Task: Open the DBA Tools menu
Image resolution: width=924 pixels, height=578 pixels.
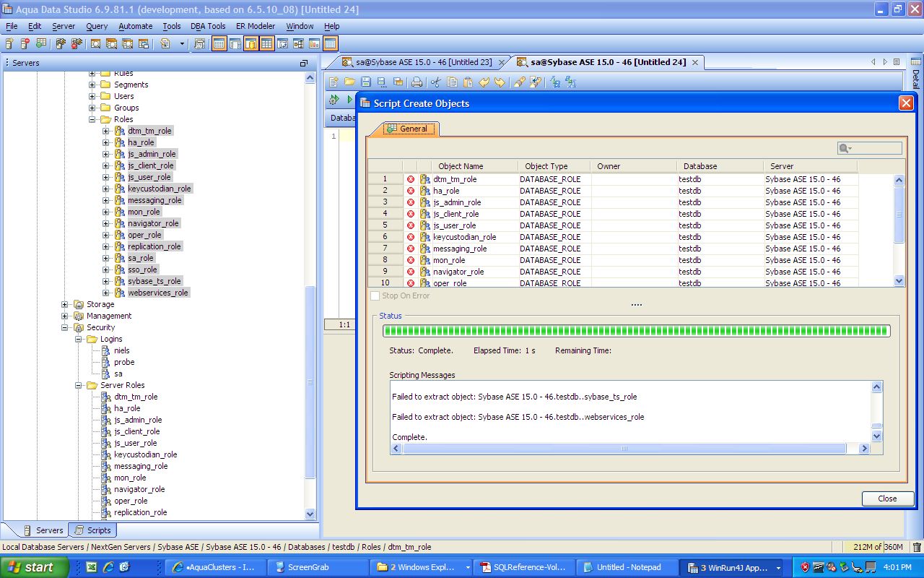Action: pos(208,26)
